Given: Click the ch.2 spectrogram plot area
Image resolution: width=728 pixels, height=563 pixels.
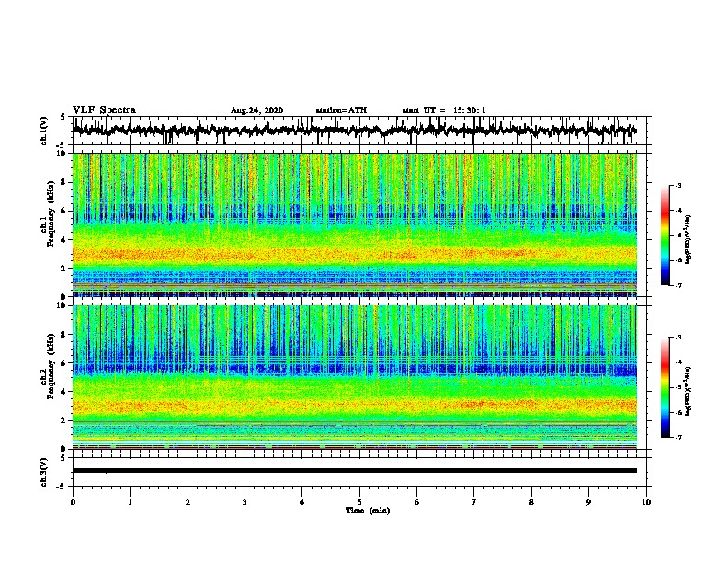Looking at the screenshot, I should click(x=355, y=377).
